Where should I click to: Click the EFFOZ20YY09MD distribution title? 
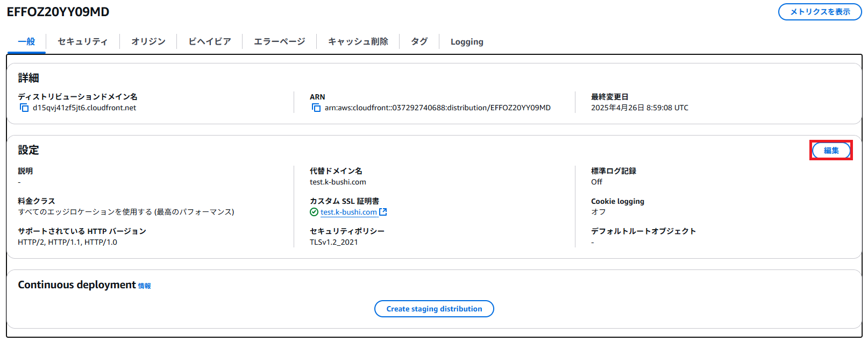(58, 12)
